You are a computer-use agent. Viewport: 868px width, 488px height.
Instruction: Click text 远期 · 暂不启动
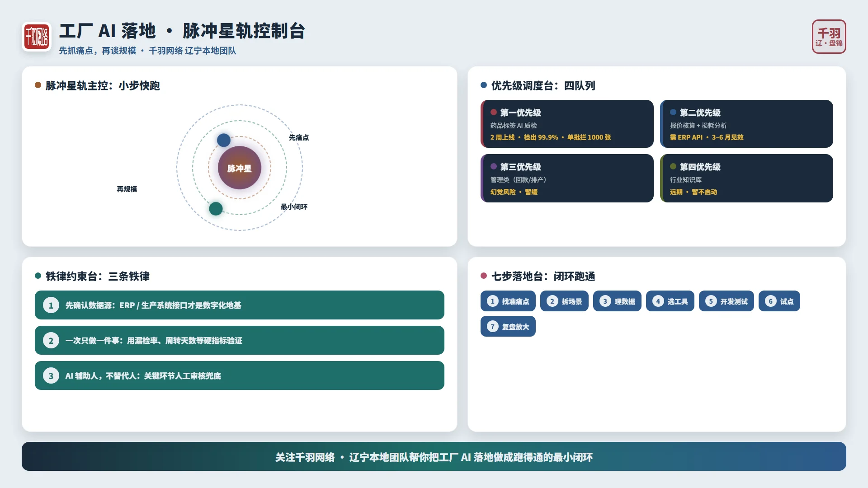(x=693, y=192)
